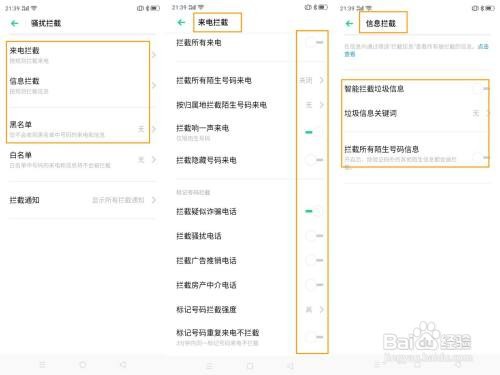Image resolution: width=500 pixels, height=375 pixels.
Task: Tap battery icon in 骚扰拦截 status bar
Action: tap(155, 8)
